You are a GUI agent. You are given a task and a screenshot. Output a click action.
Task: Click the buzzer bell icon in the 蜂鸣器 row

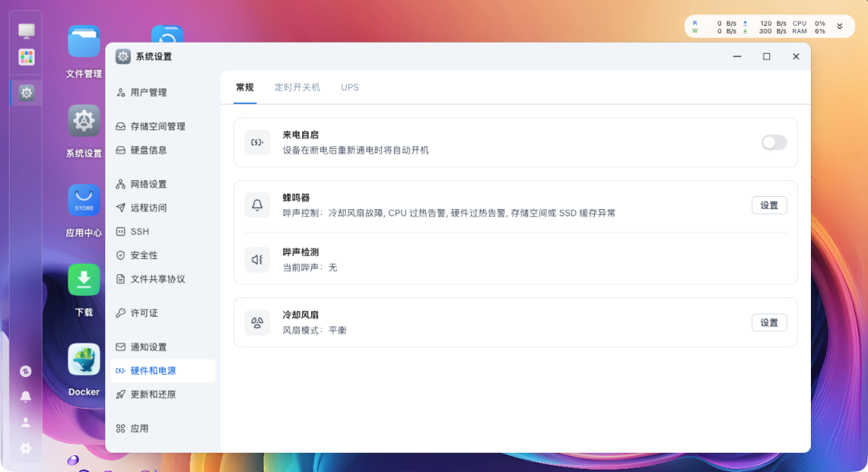257,205
